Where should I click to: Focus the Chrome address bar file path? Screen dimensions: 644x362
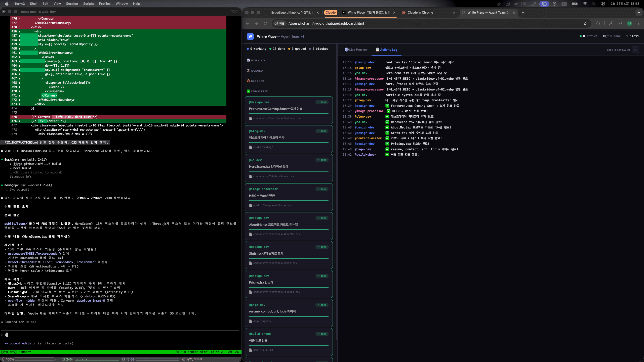pyautogui.click(x=326, y=23)
